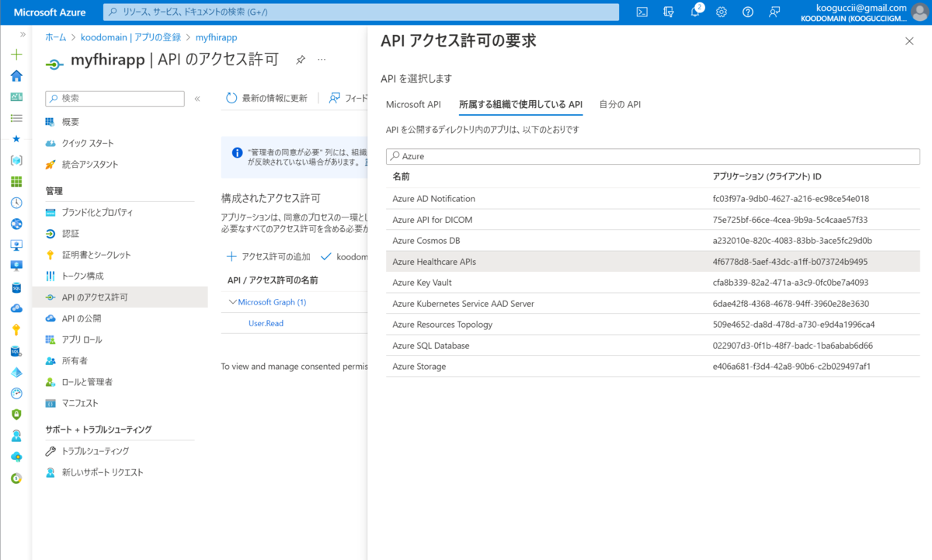
Task: Open the settings gear in header
Action: point(722,12)
